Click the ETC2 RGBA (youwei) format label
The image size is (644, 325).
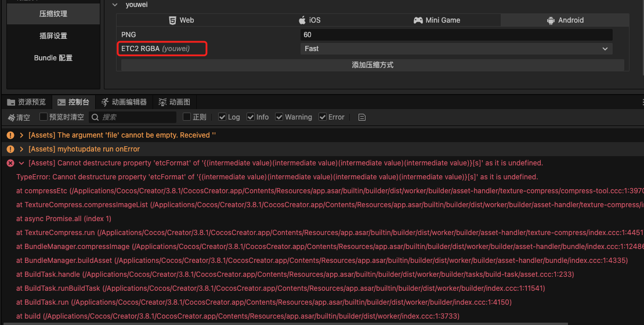point(155,49)
